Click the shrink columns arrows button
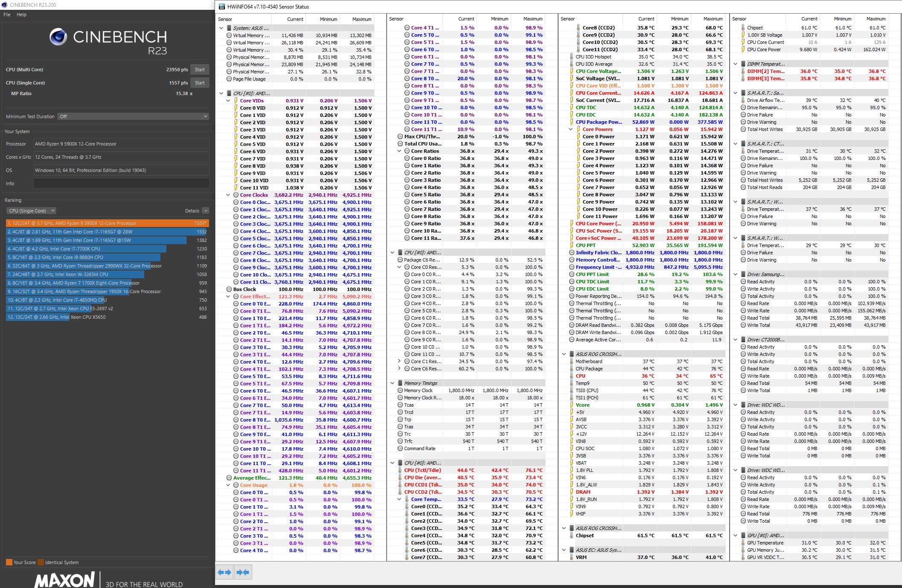The image size is (902, 588). tap(243, 572)
